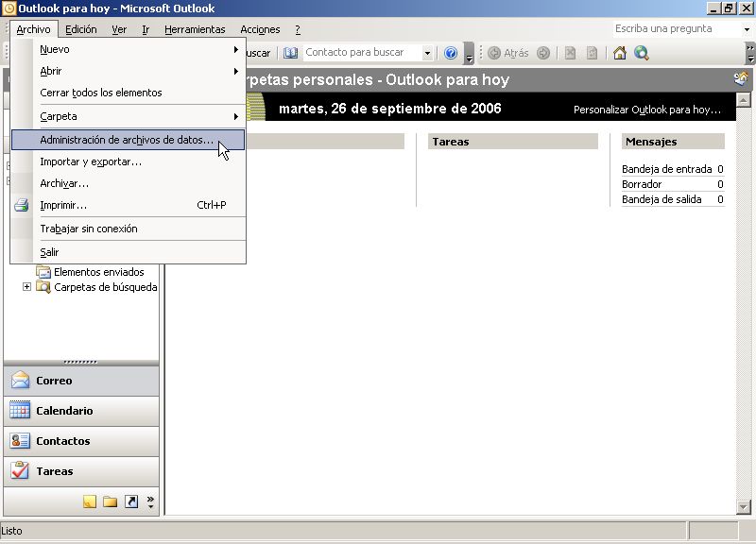This screenshot has height=544, width=756.
Task: Open Bandeja de salida link
Action: [x=661, y=199]
